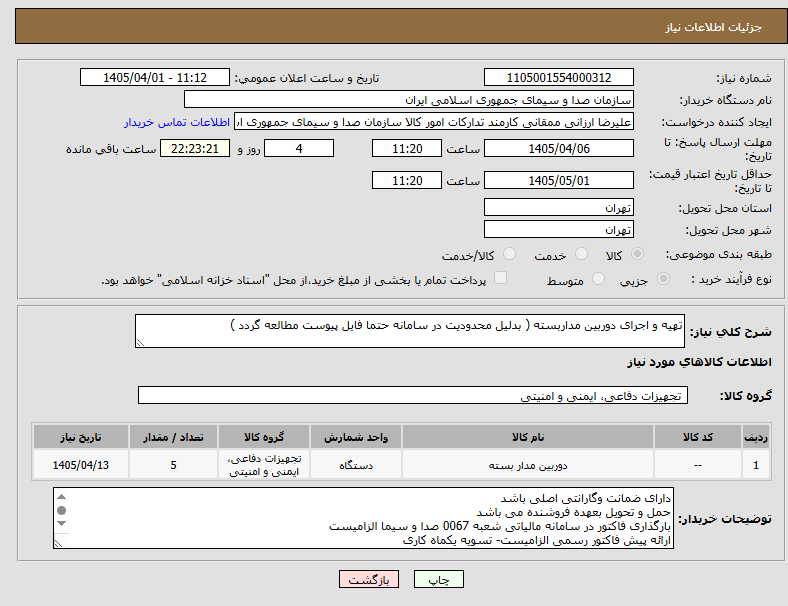Click the تاریخ نیاز column header
The height and width of the screenshot is (606, 788).
point(80,437)
